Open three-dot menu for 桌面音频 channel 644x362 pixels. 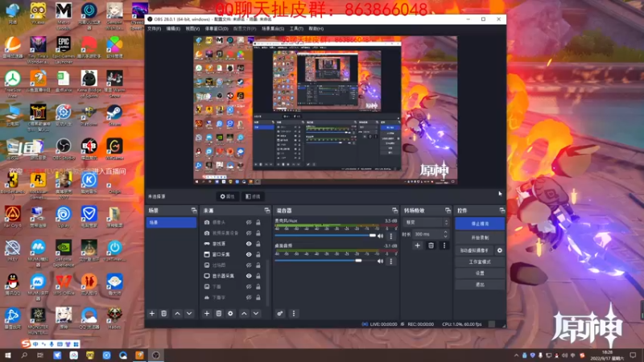(x=391, y=261)
